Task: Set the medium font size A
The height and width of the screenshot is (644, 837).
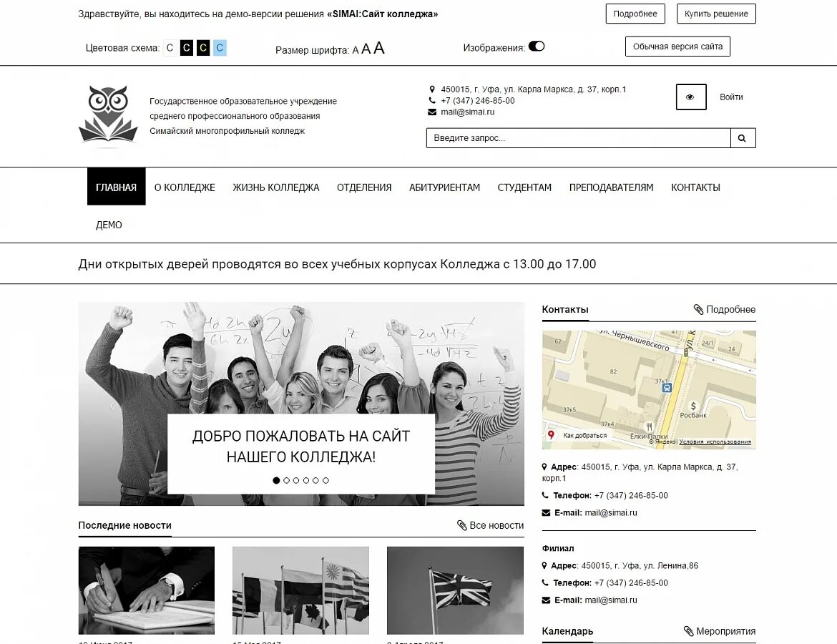Action: 366,49
